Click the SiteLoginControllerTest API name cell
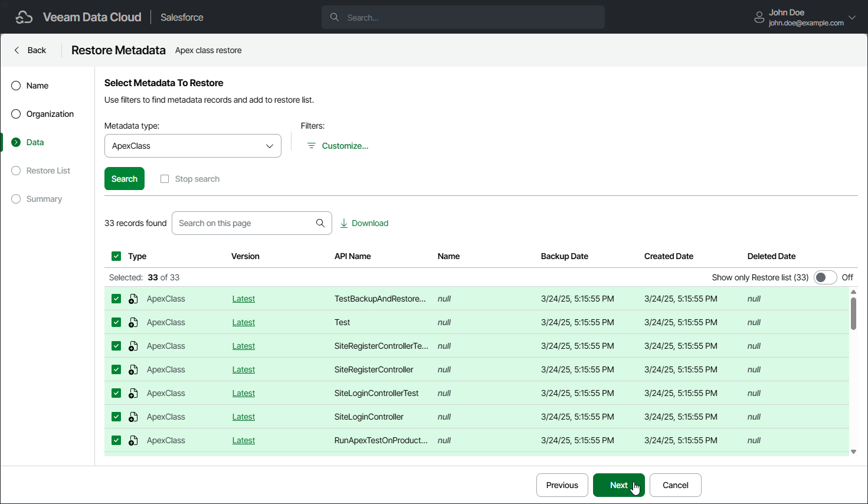Screen dimensions: 868x504 point(376,393)
